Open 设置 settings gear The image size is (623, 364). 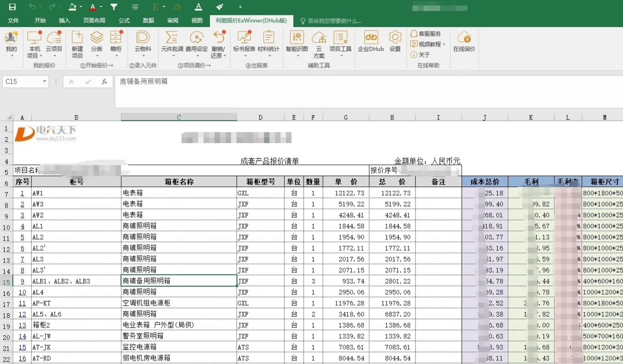tap(395, 42)
